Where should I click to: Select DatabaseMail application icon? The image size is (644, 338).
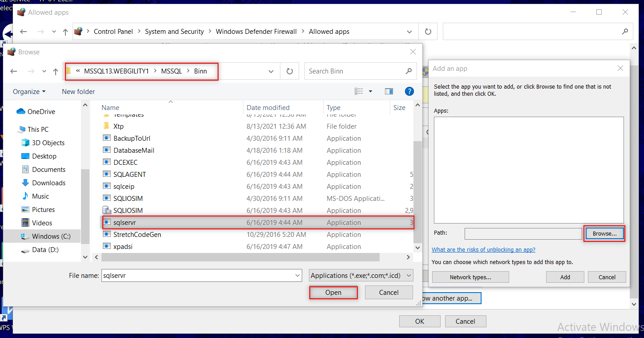point(106,151)
